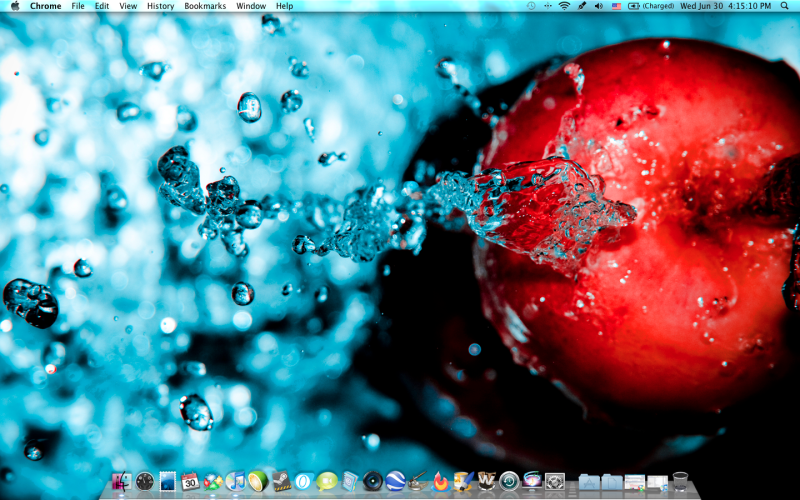Open iCal calendar showing 30
800x500 pixels.
coord(190,481)
